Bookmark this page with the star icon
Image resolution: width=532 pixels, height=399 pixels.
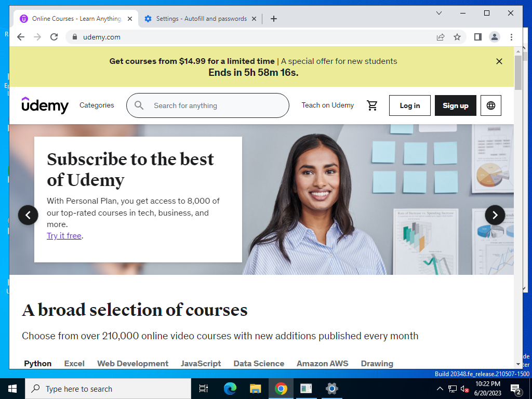point(457,37)
